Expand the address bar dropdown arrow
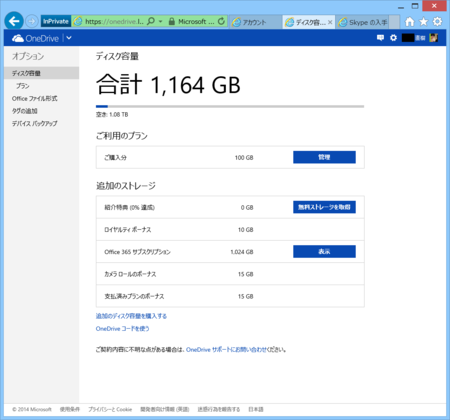 (160, 22)
